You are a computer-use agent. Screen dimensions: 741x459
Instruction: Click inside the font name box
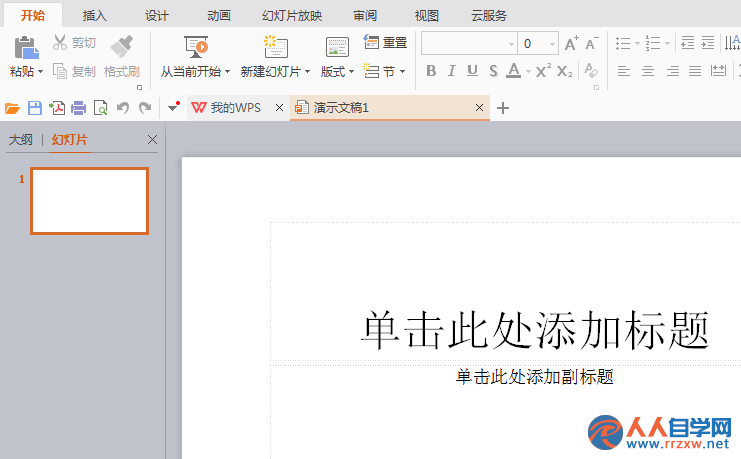464,44
